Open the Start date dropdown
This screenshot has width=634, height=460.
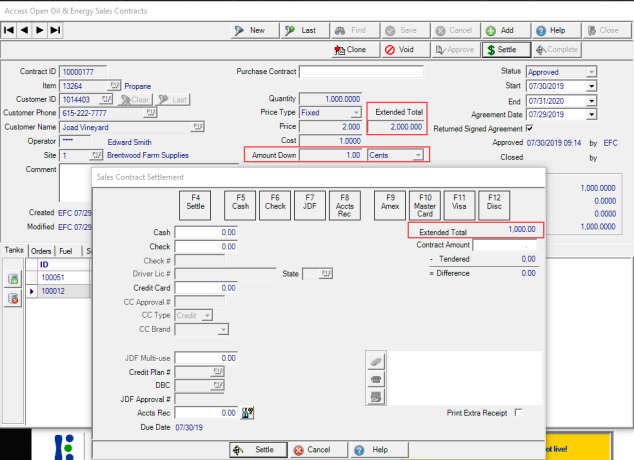[x=591, y=86]
